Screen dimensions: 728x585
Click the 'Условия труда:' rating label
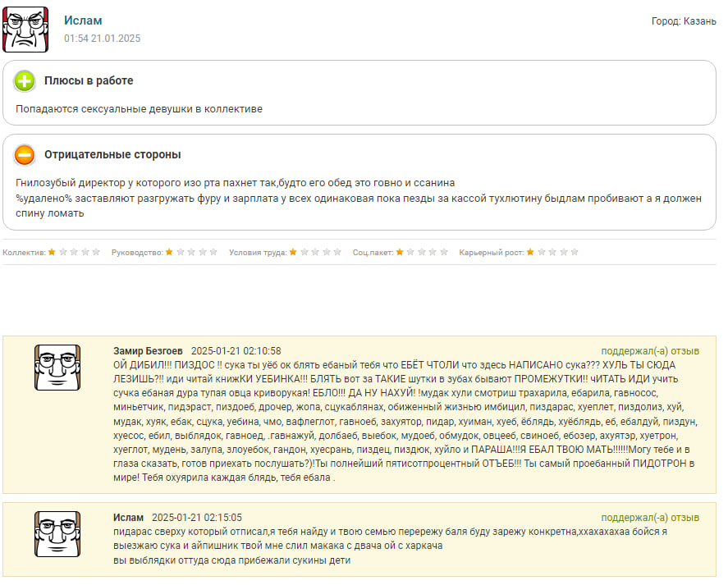259,253
